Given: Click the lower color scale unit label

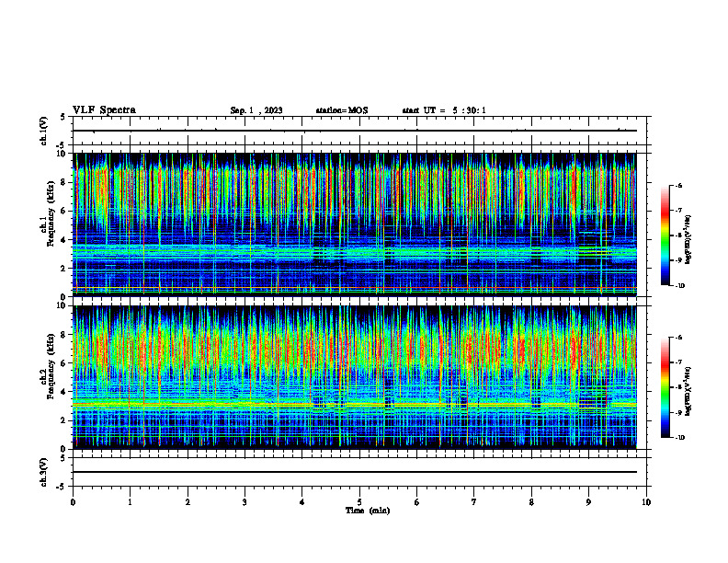Looking at the screenshot, I should (x=688, y=392).
